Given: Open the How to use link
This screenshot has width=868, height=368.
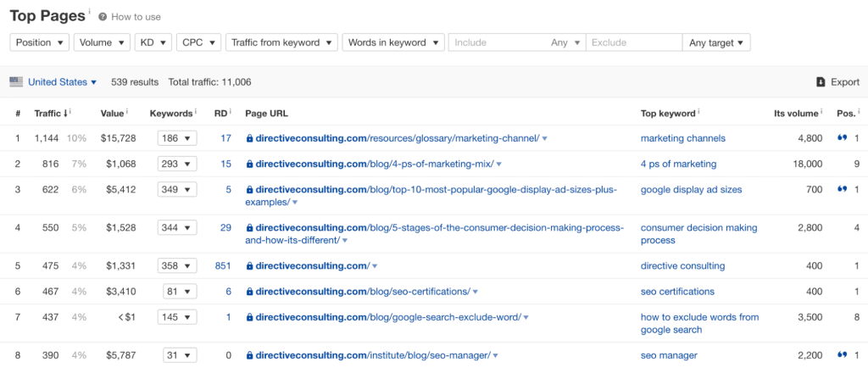Looking at the screenshot, I should coord(136,17).
